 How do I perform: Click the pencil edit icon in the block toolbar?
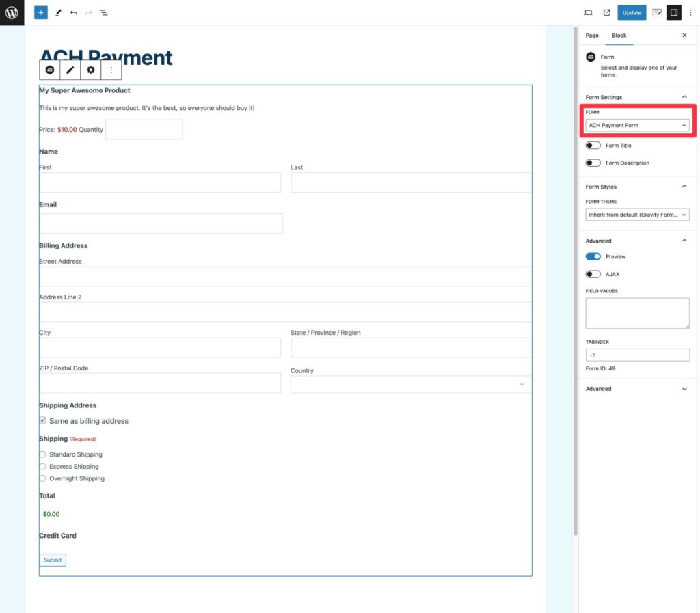[70, 69]
